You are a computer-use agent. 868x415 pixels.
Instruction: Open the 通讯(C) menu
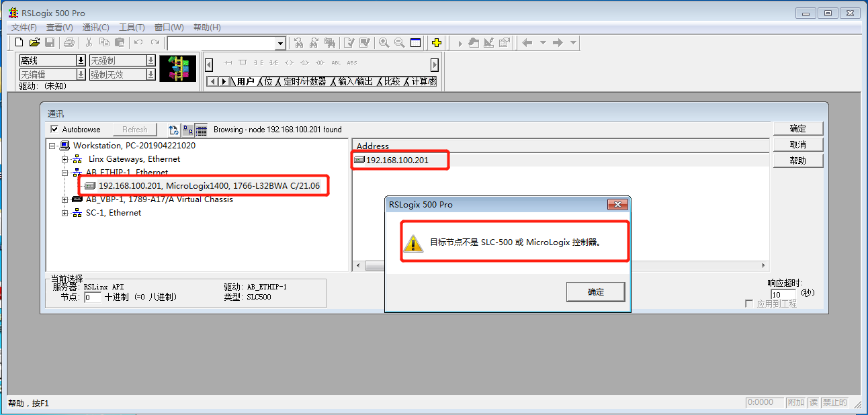point(95,28)
